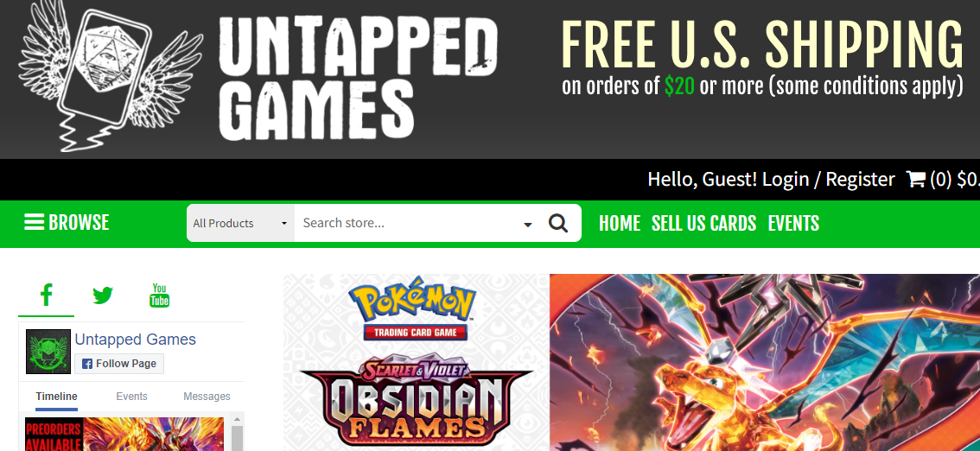Image resolution: width=980 pixels, height=451 pixels.
Task: Switch to the Messages tab
Action: tap(207, 396)
